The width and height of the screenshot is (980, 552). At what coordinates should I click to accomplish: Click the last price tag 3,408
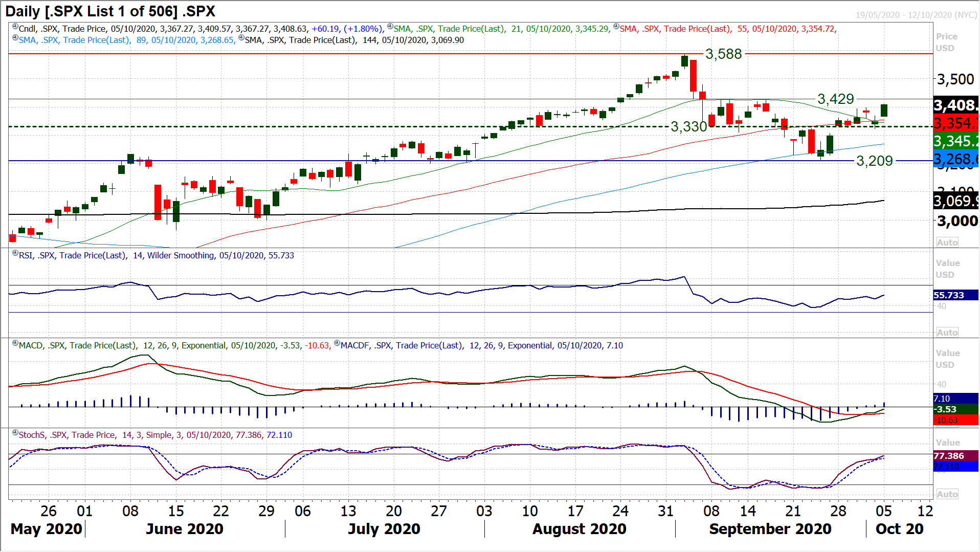pos(956,105)
